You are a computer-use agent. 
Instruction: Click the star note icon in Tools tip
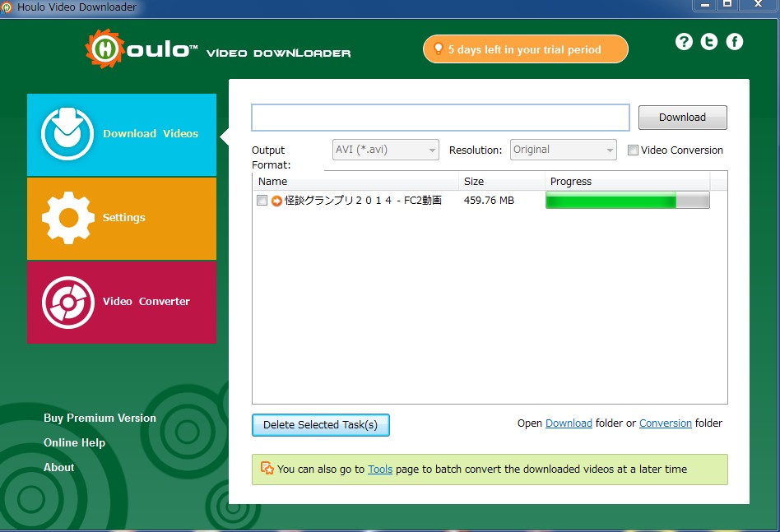click(x=267, y=469)
